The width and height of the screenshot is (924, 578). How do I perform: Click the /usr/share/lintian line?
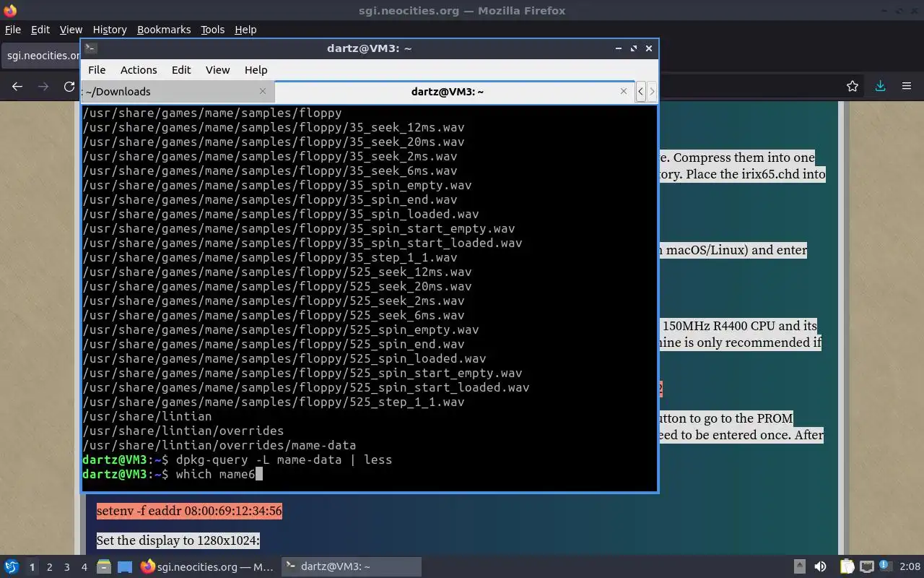[147, 416]
